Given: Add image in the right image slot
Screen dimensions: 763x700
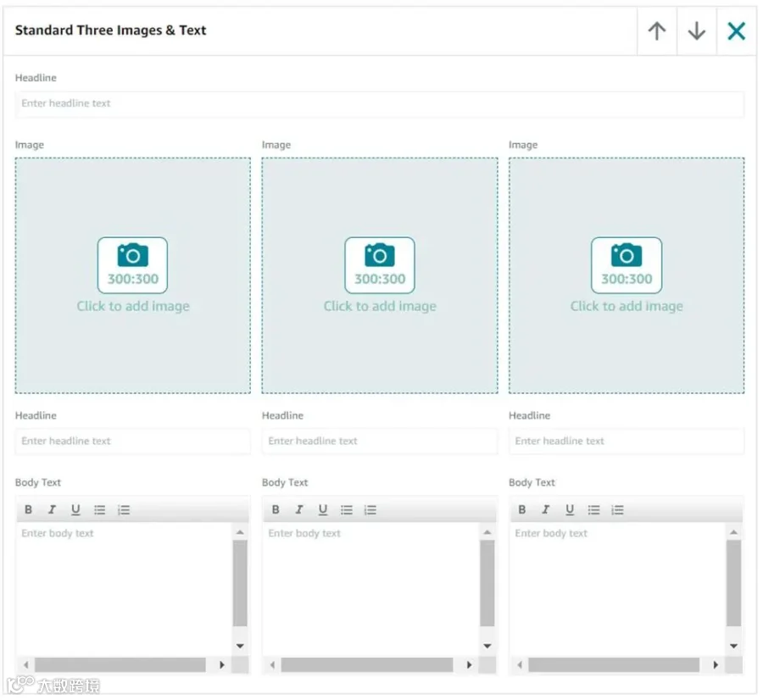Looking at the screenshot, I should pyautogui.click(x=627, y=275).
